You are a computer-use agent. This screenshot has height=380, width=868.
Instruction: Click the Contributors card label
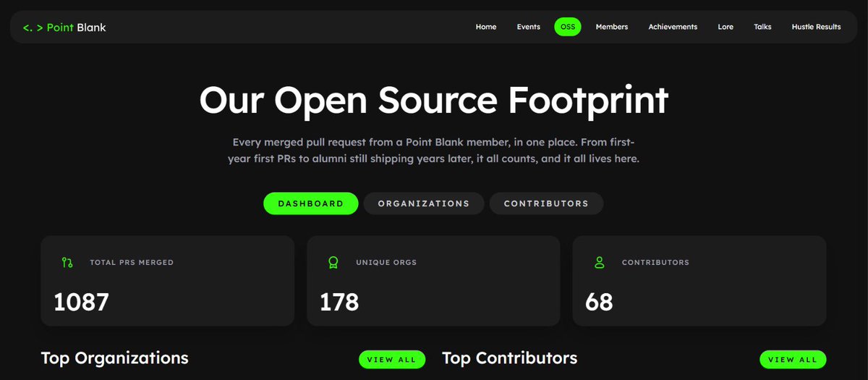(655, 262)
